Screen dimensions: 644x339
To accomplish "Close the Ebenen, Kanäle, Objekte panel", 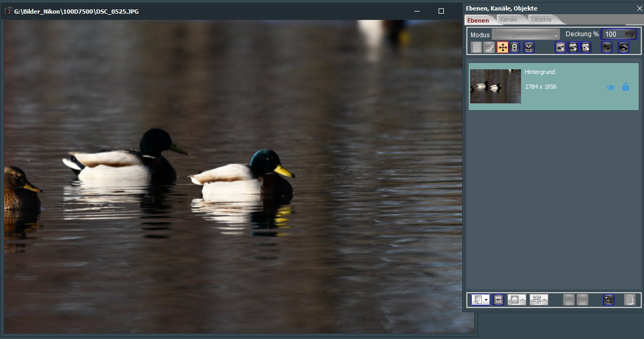I will point(639,8).
